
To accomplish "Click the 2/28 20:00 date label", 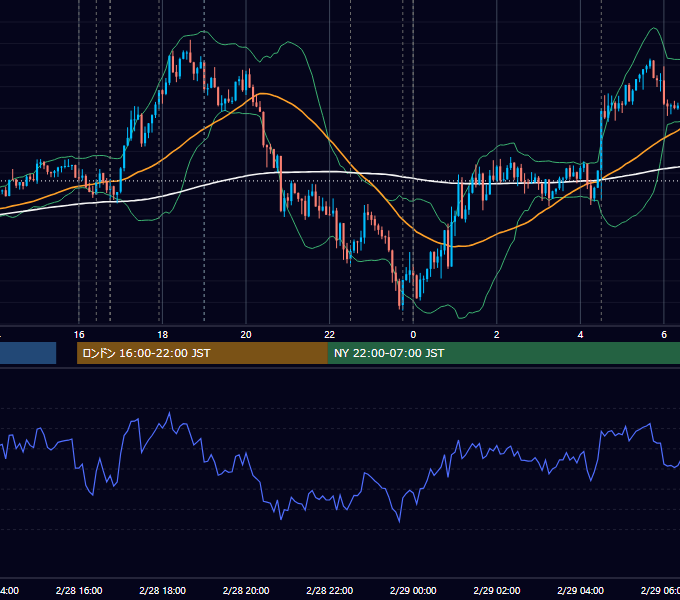I will click(246, 590).
